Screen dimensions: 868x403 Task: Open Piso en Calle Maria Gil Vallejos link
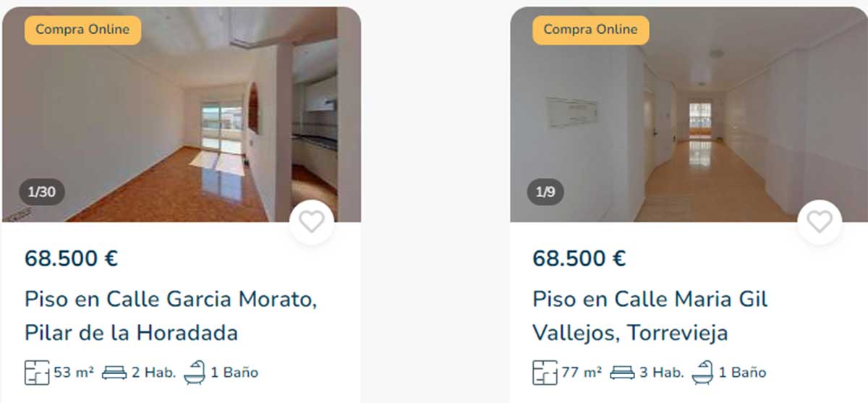650,316
